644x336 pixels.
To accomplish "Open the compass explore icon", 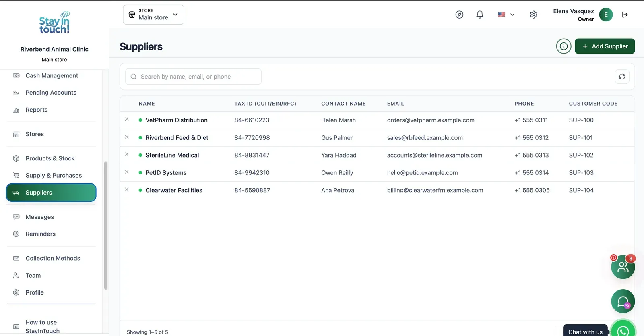I will tap(459, 15).
